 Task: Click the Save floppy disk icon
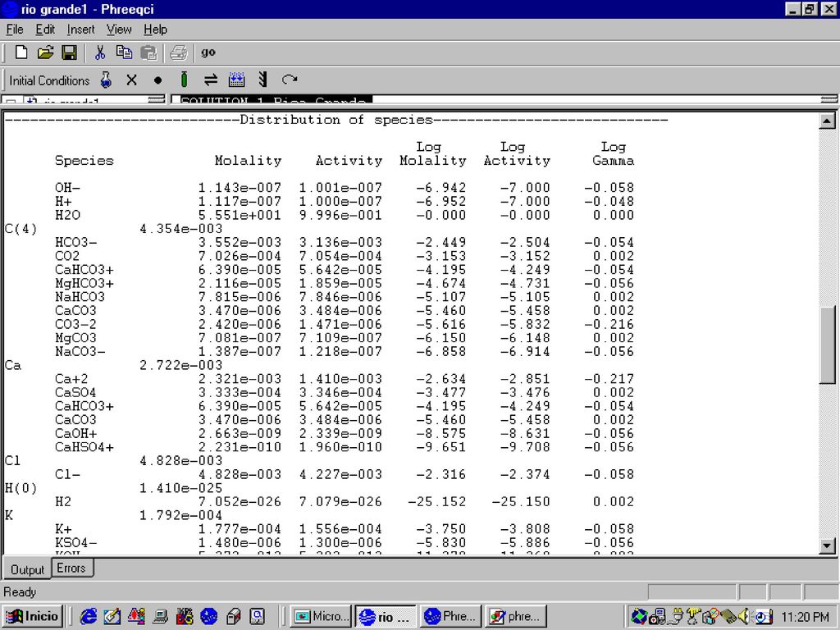69,52
